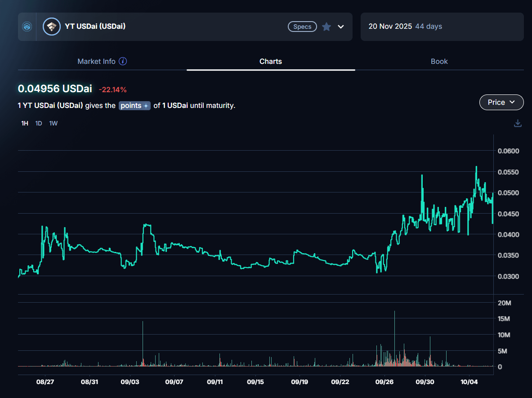532x398 pixels.
Task: Click the 44 days remaining text
Action: coord(429,27)
